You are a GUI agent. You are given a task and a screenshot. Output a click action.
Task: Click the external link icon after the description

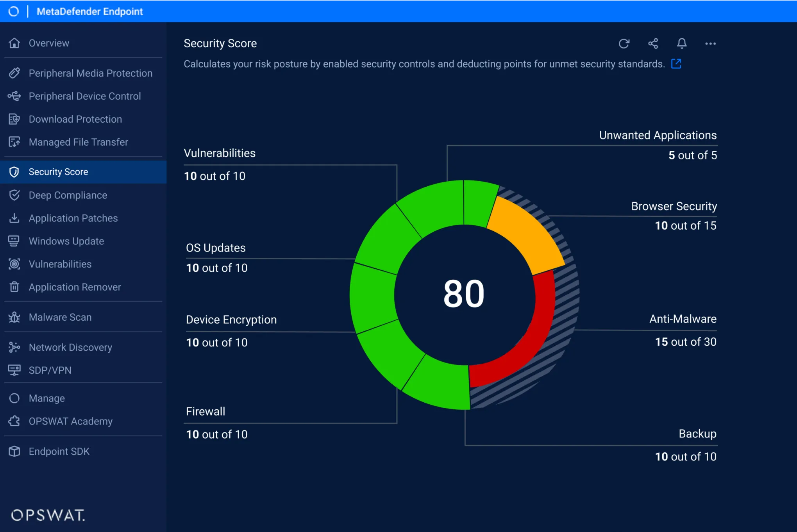[676, 64]
